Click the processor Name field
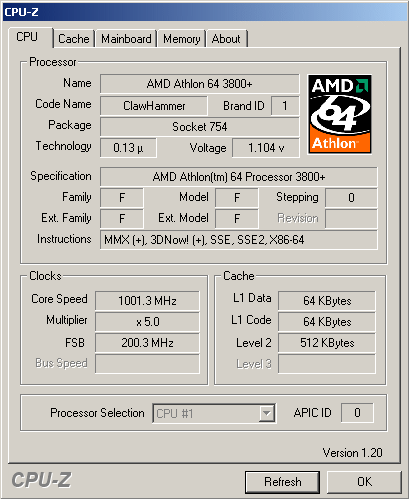This screenshot has width=409, height=499. coord(200,84)
